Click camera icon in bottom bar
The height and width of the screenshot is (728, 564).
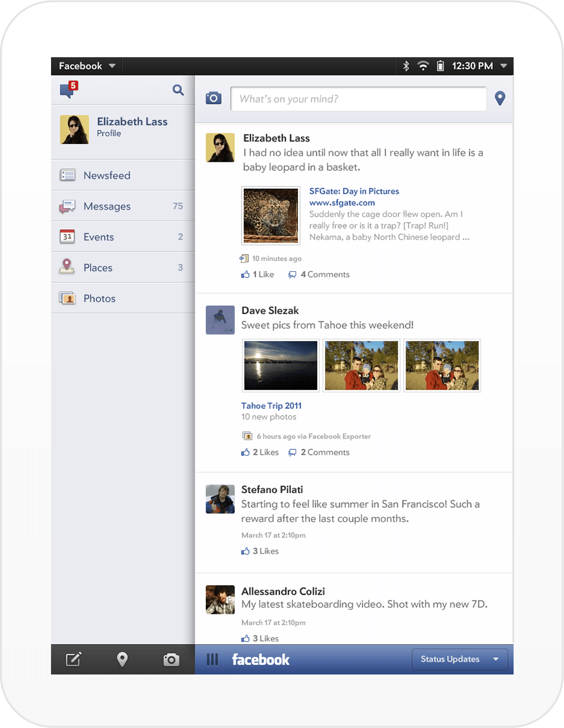point(171,659)
